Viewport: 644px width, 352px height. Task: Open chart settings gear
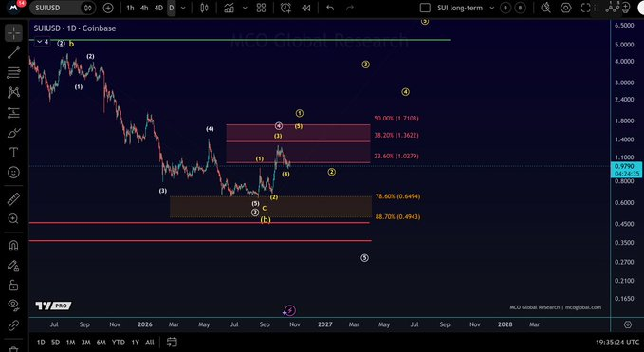[x=566, y=8]
